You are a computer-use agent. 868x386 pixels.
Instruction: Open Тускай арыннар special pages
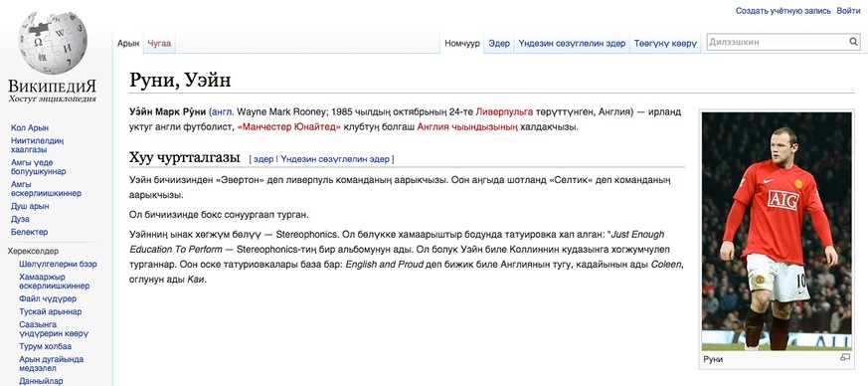pyautogui.click(x=51, y=311)
